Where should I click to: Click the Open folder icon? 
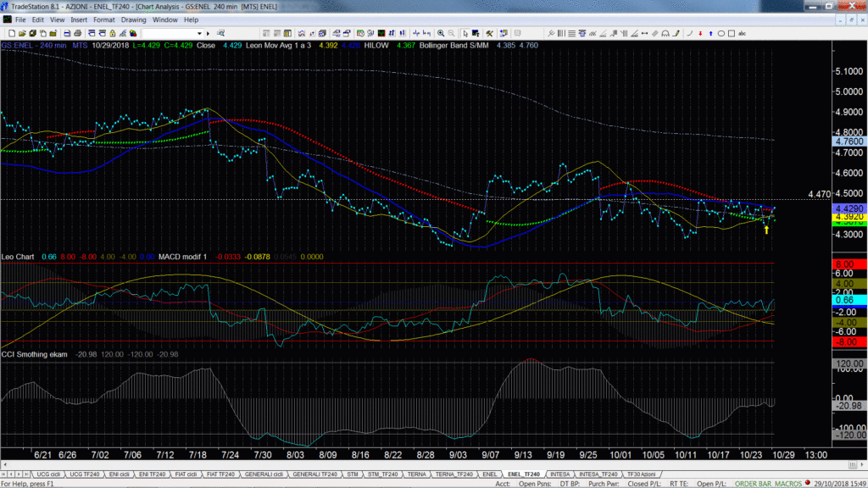tap(22, 34)
